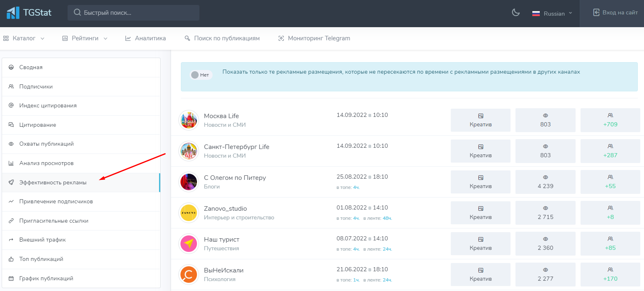Click the login door icon

596,13
